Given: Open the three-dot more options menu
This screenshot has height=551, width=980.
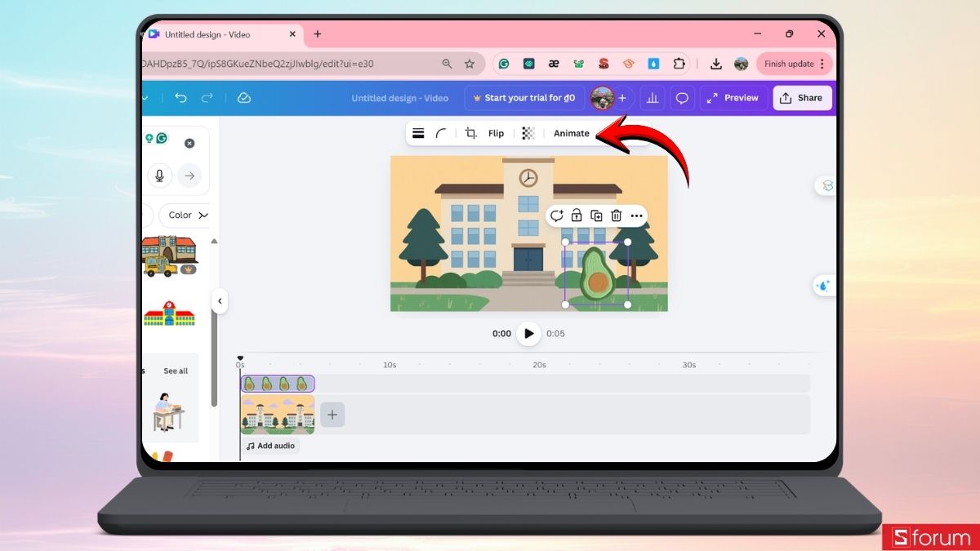Looking at the screenshot, I should pos(637,216).
